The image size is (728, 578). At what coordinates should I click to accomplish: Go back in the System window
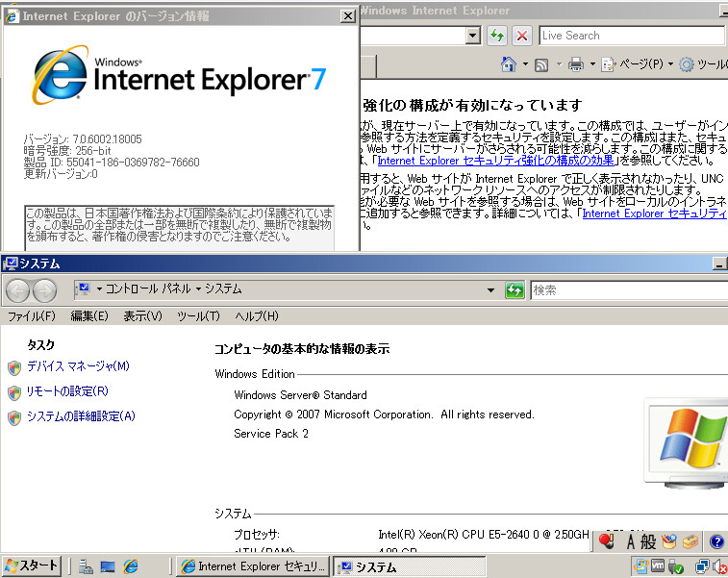tap(17, 290)
